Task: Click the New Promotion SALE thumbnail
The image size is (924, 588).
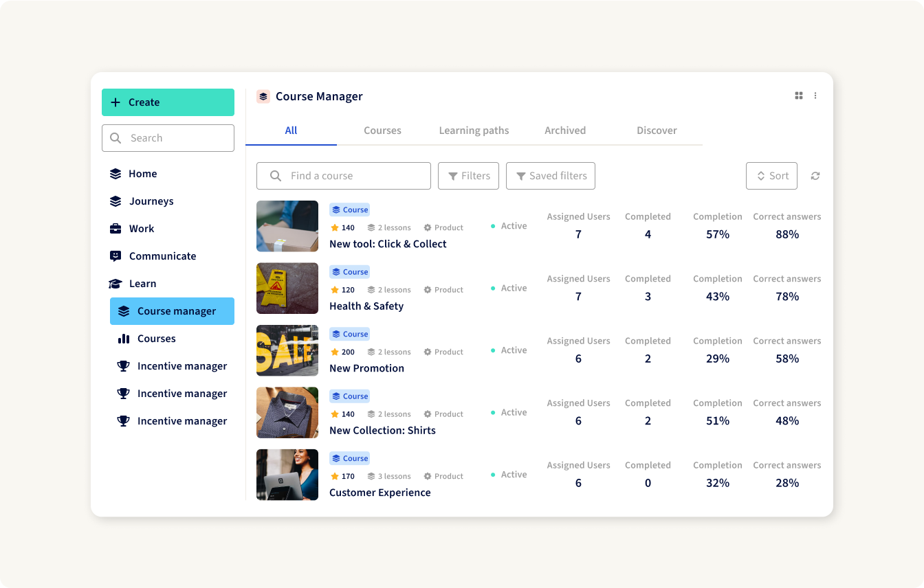Action: (287, 350)
